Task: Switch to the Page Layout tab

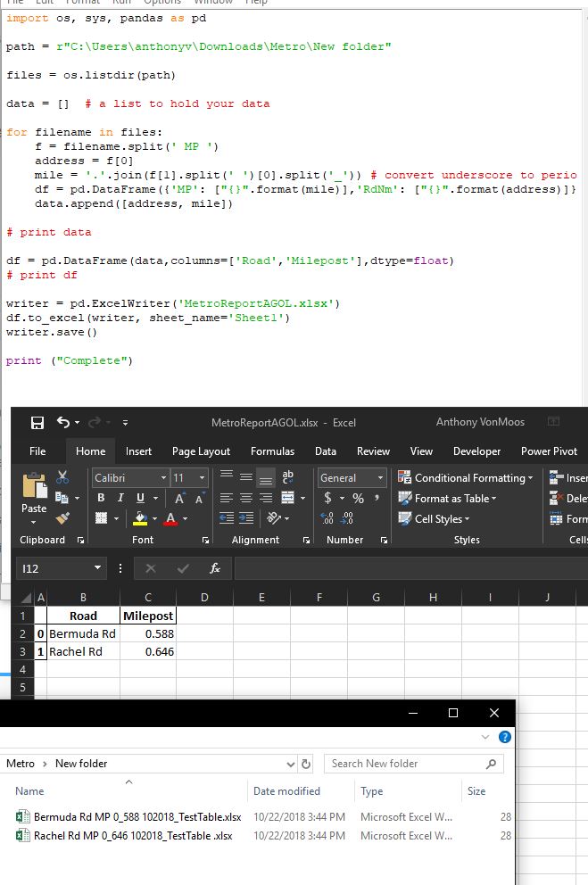Action: 201,451
